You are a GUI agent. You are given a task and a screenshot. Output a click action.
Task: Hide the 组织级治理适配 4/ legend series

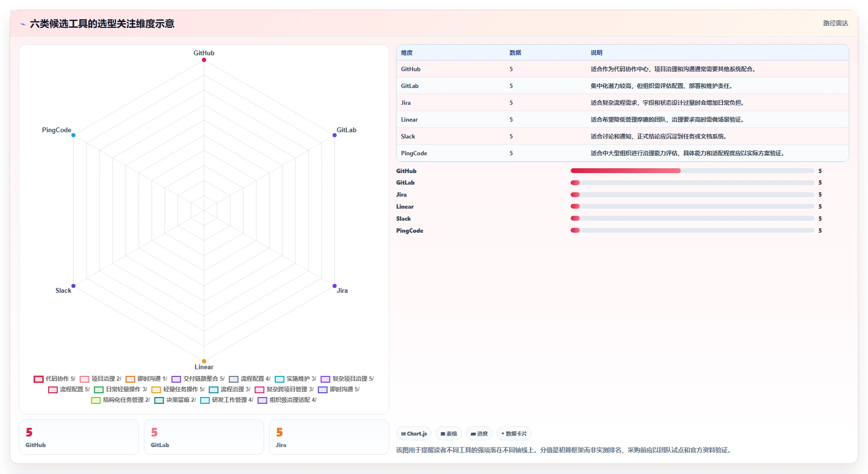[287, 400]
